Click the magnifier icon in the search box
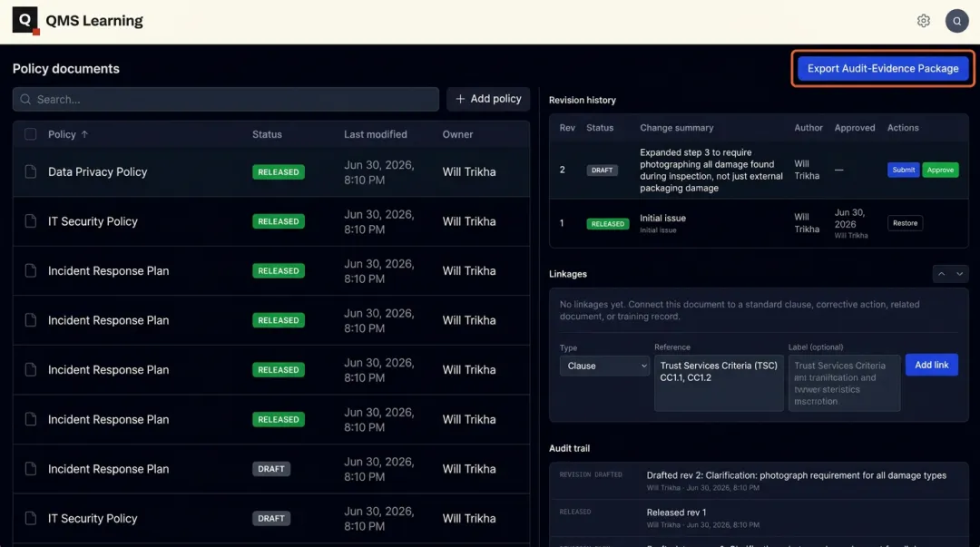This screenshot has width=980, height=547. (25, 100)
